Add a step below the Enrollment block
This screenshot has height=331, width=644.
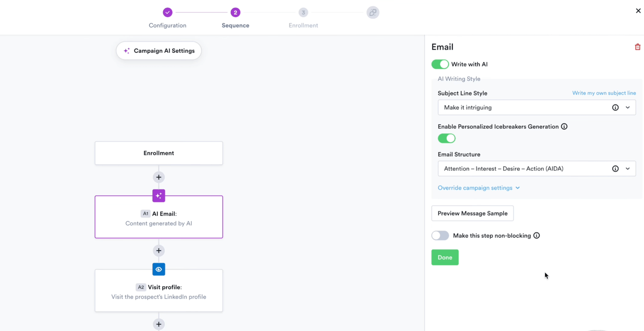pos(159,177)
